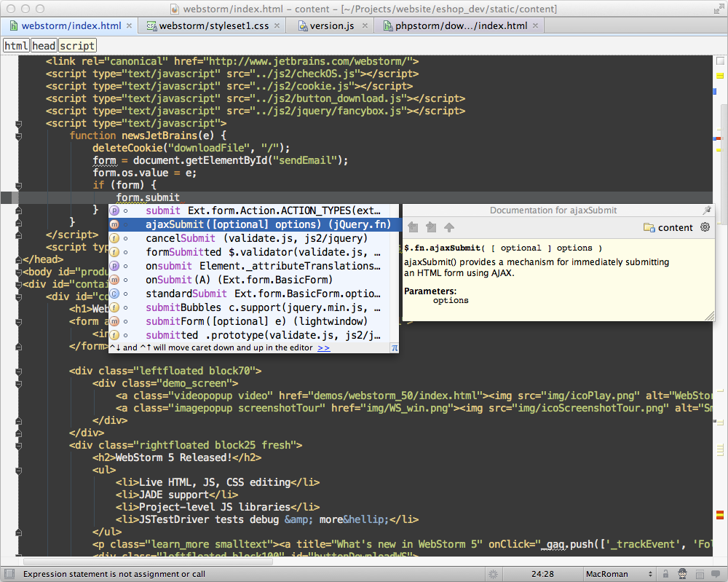
Task: Toggle file read-only lock in status bar
Action: coord(665,574)
